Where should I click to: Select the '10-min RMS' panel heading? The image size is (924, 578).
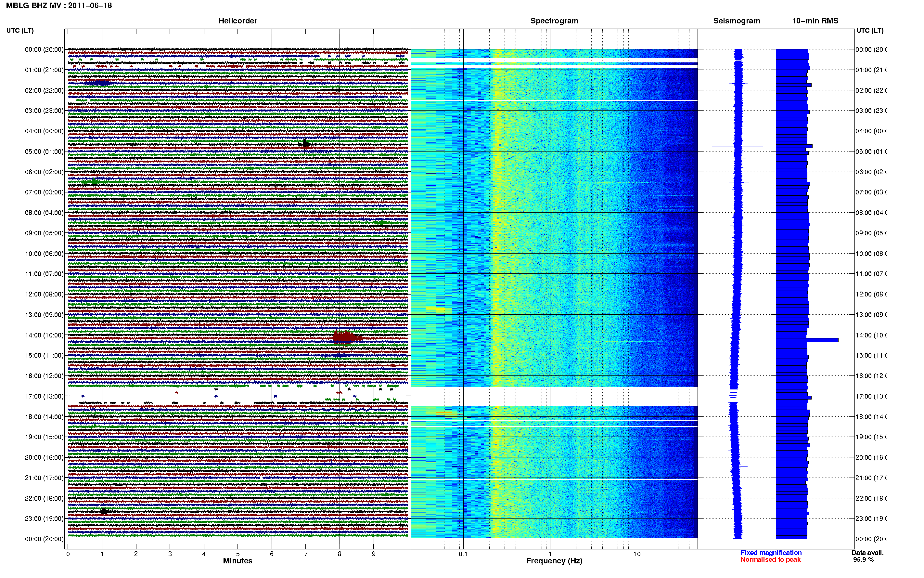(815, 21)
